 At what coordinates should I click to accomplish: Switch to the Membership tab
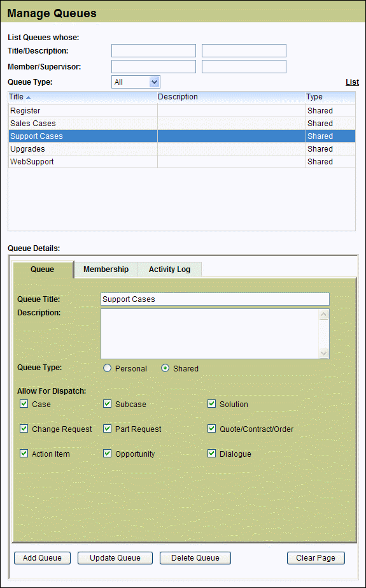pyautogui.click(x=106, y=269)
